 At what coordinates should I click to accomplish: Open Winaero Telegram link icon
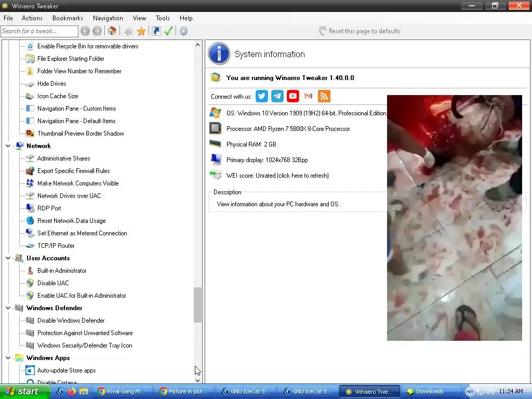pos(277,96)
